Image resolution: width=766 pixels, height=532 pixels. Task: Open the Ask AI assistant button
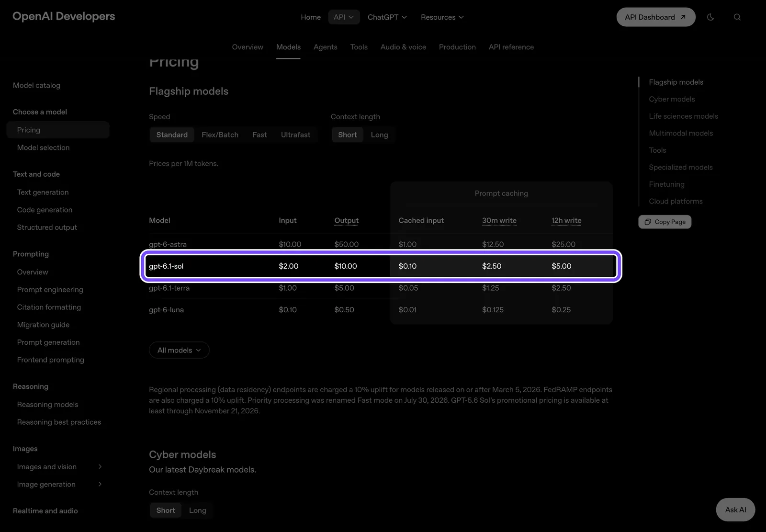point(735,510)
